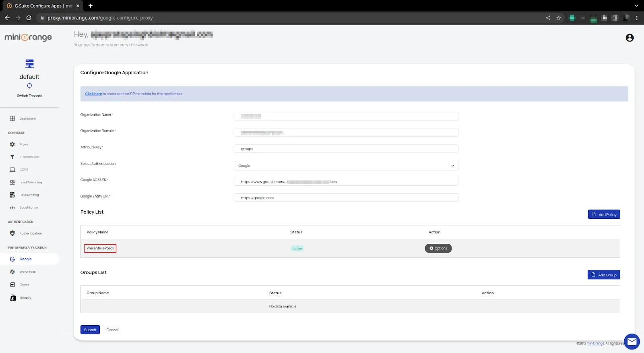
Task: Open the Chrome three-dot menu
Action: (x=637, y=18)
